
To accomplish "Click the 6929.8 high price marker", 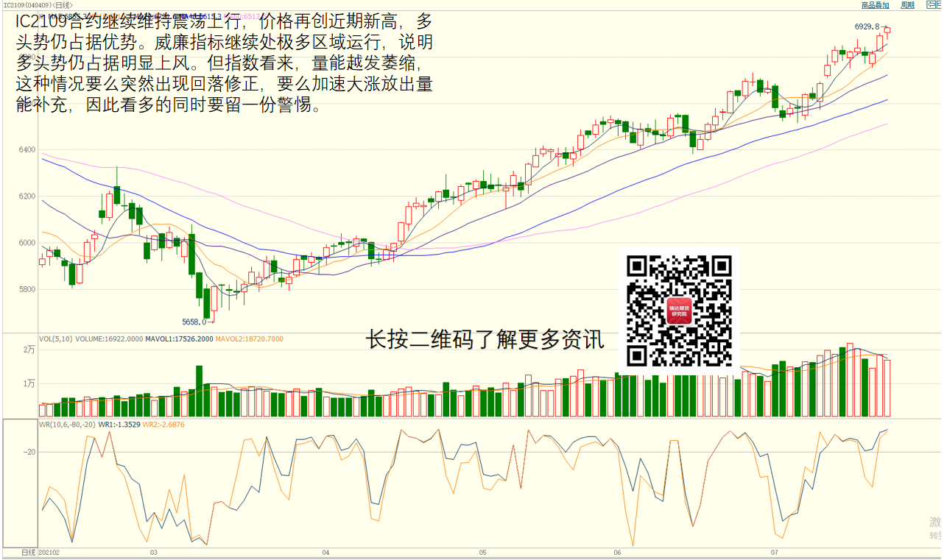I will click(x=867, y=26).
